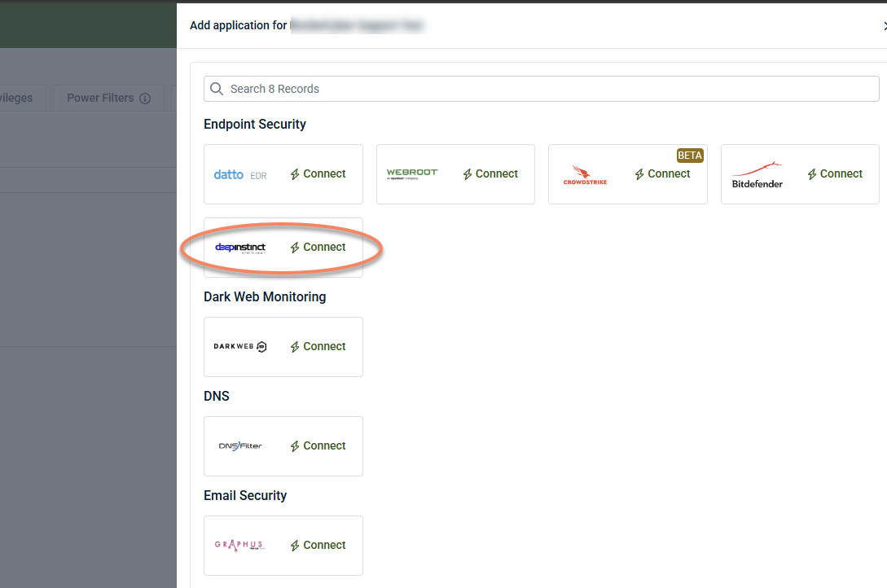Click the Bitdefender logo
The image size is (887, 588).
tap(757, 175)
